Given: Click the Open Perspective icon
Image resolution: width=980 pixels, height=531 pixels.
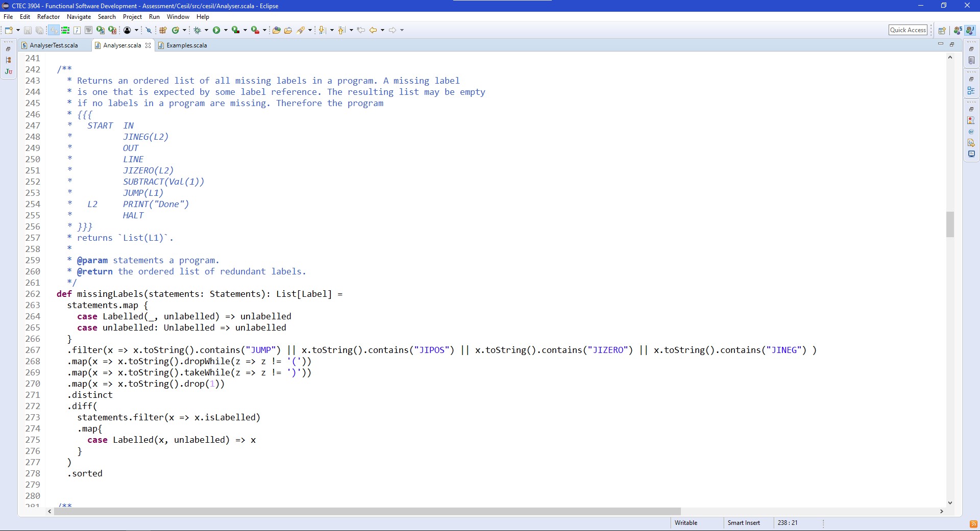Looking at the screenshot, I should tap(942, 30).
